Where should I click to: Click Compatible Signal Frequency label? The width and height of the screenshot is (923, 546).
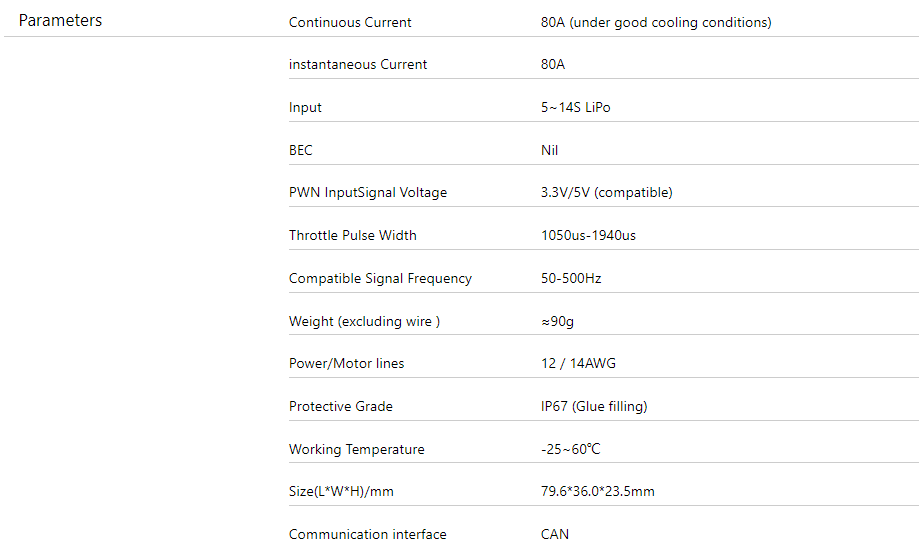click(x=380, y=278)
